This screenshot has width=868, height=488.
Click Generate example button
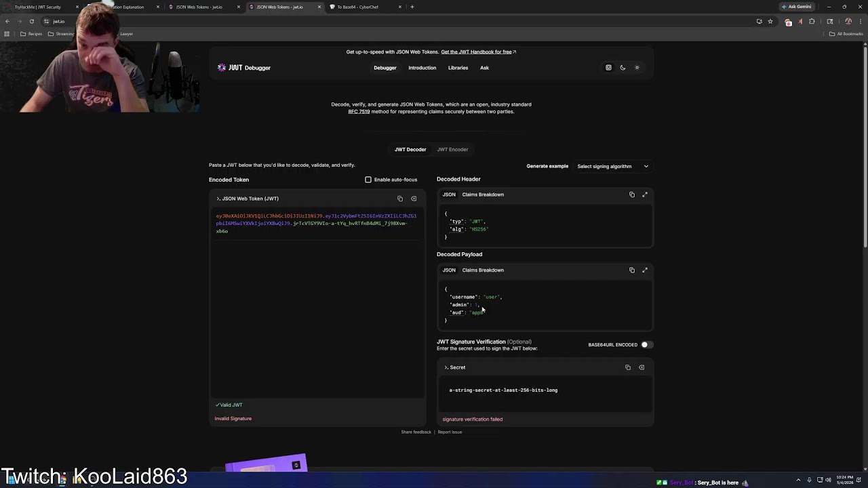(547, 166)
